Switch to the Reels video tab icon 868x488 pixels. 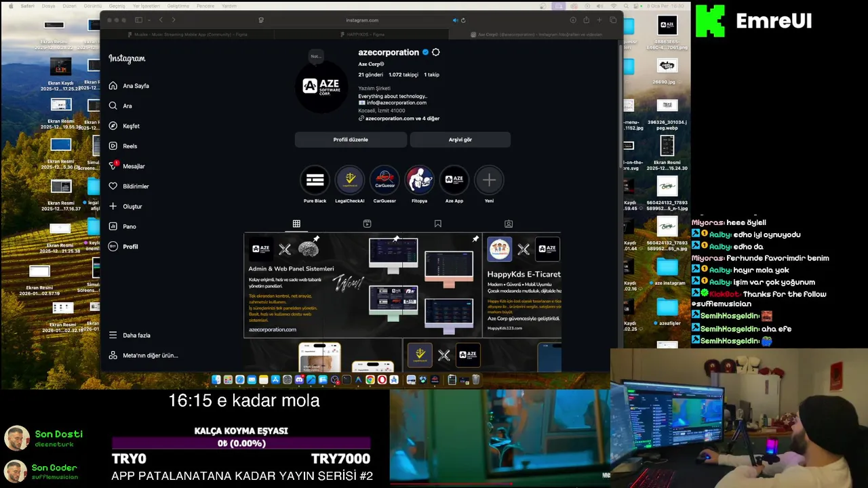click(x=367, y=224)
